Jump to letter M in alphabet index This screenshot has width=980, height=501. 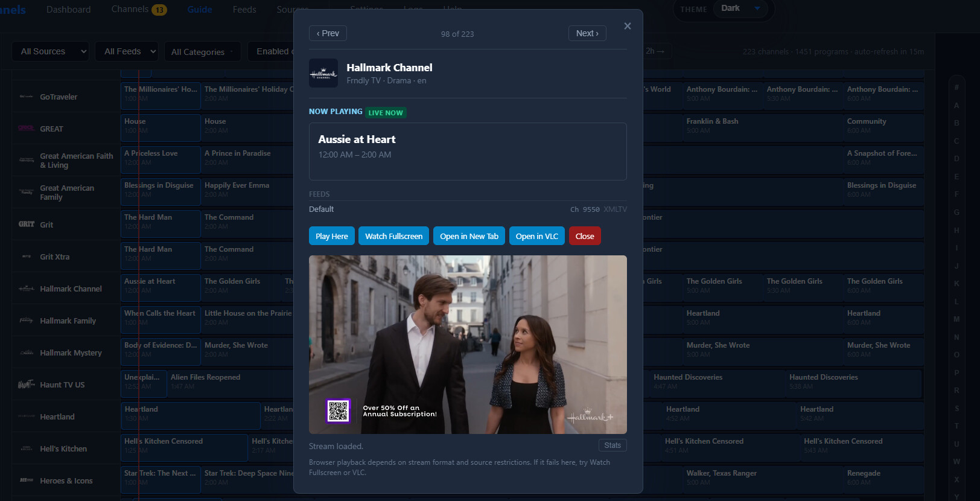click(956, 319)
